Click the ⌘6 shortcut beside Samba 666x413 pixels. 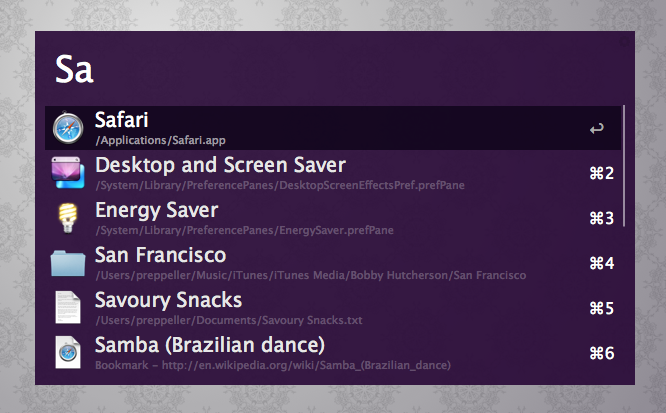(x=600, y=353)
